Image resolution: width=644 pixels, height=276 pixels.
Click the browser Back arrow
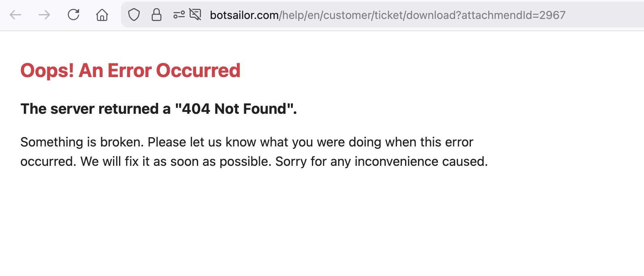[15, 15]
